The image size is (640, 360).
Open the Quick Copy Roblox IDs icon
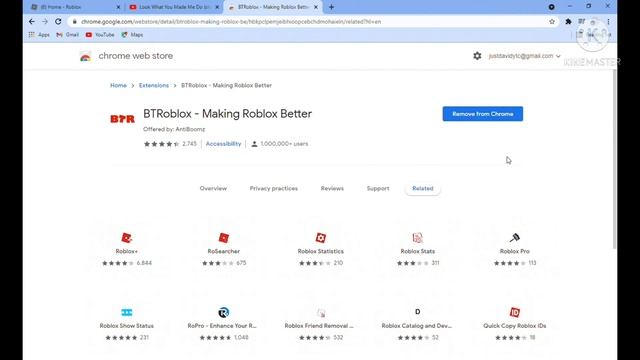point(515,312)
